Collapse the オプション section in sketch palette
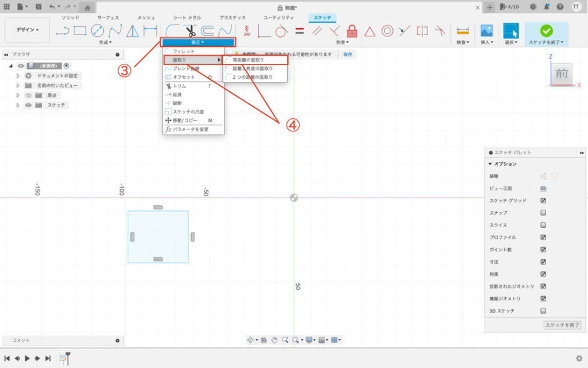This screenshot has width=588, height=368. [x=490, y=164]
